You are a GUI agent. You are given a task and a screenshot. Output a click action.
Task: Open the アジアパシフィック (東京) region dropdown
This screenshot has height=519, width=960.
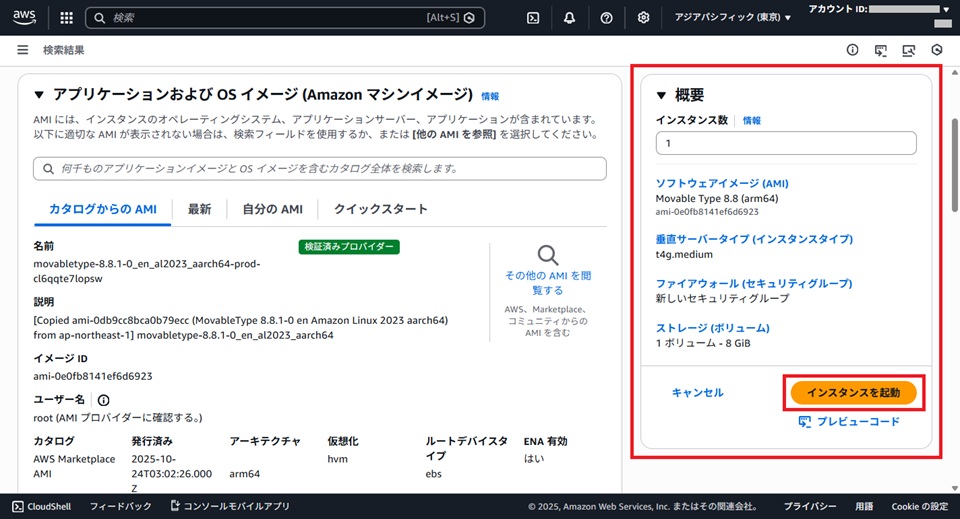[x=732, y=18]
